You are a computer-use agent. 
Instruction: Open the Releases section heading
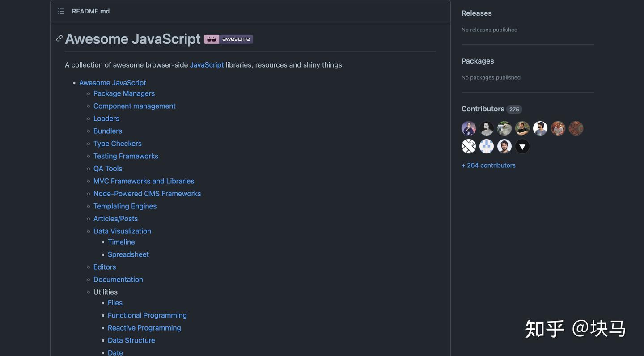(x=477, y=13)
